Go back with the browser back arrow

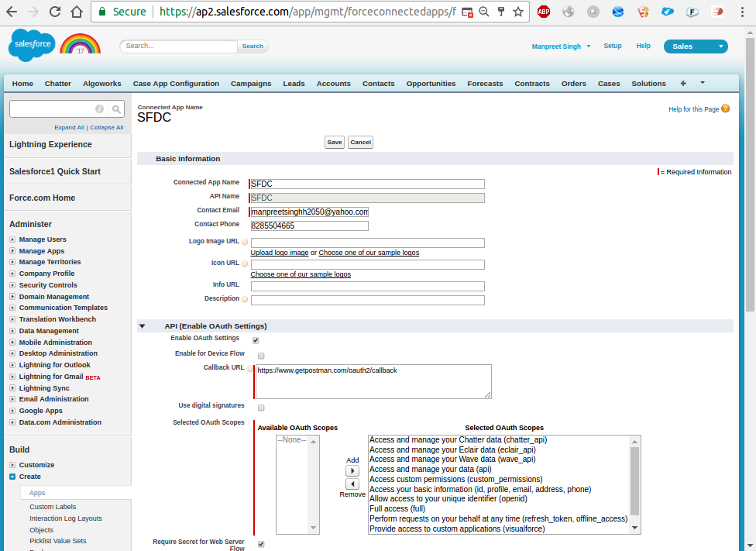(x=12, y=12)
